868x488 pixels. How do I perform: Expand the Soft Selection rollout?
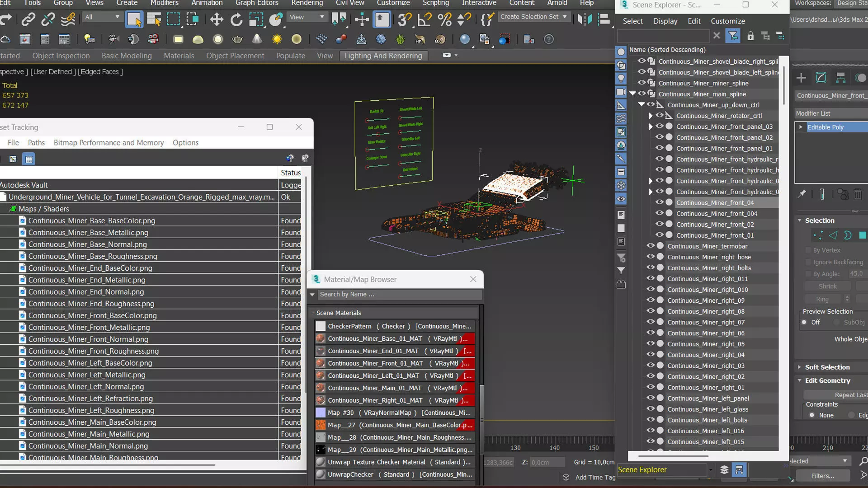pos(827,367)
